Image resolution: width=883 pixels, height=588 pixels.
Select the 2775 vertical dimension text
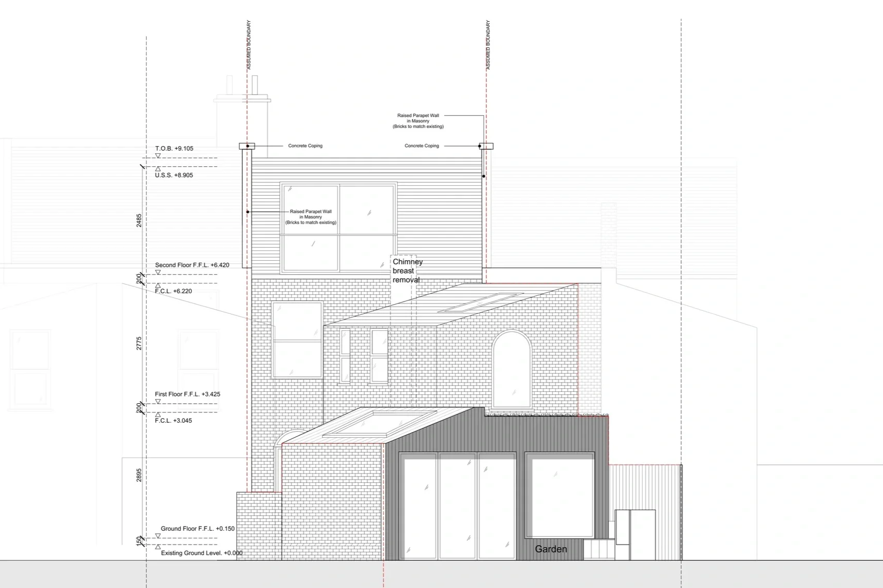[x=138, y=343]
